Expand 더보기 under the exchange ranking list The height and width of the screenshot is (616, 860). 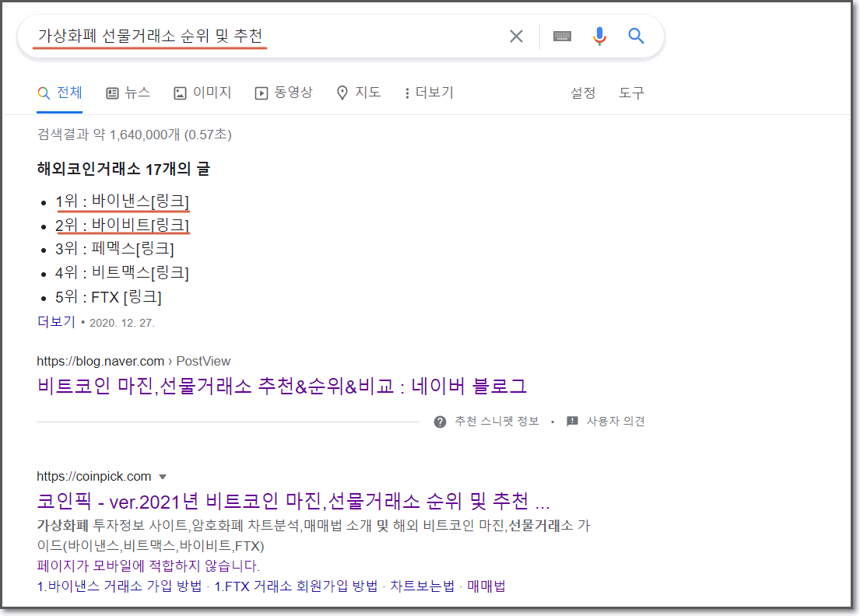[x=54, y=320]
